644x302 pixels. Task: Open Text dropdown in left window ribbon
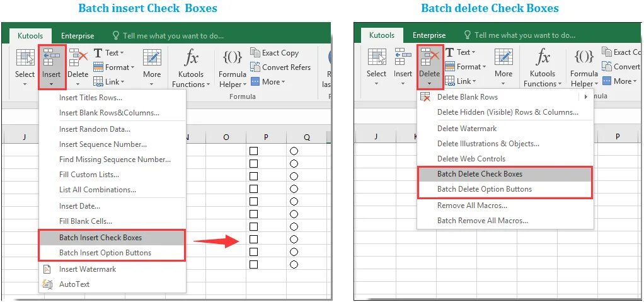click(109, 52)
